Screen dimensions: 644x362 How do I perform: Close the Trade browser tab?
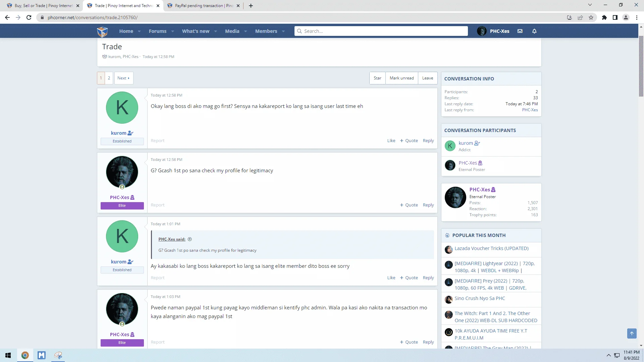[158, 6]
